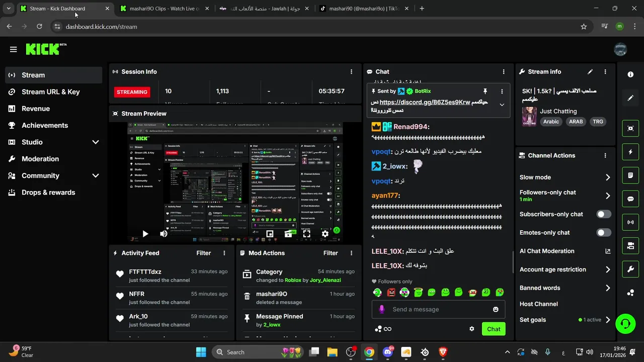The image size is (644, 362).
Task: Open Chat panel three-dot menu
Action: [x=504, y=72]
